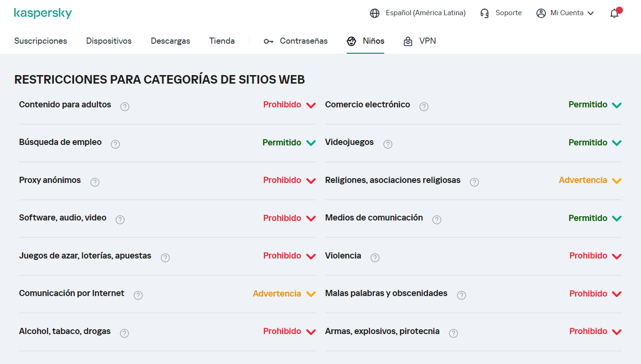641x364 pixels.
Task: Show help tooltip for Proxy anónimos
Action: (x=95, y=182)
